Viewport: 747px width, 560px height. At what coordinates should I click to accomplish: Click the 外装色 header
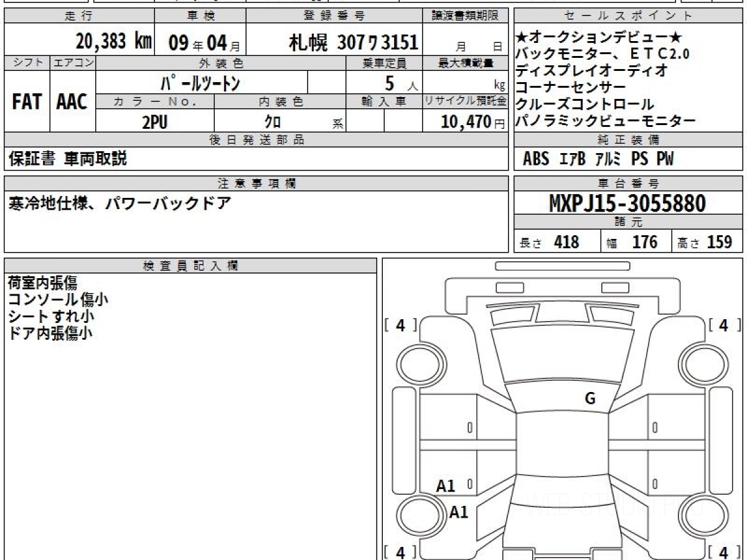coord(221,63)
